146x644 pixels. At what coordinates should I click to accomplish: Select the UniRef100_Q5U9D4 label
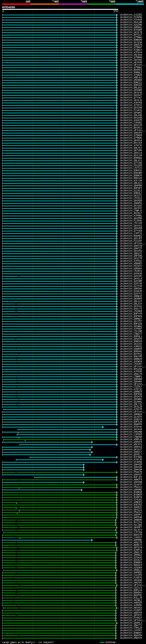(x=131, y=80)
